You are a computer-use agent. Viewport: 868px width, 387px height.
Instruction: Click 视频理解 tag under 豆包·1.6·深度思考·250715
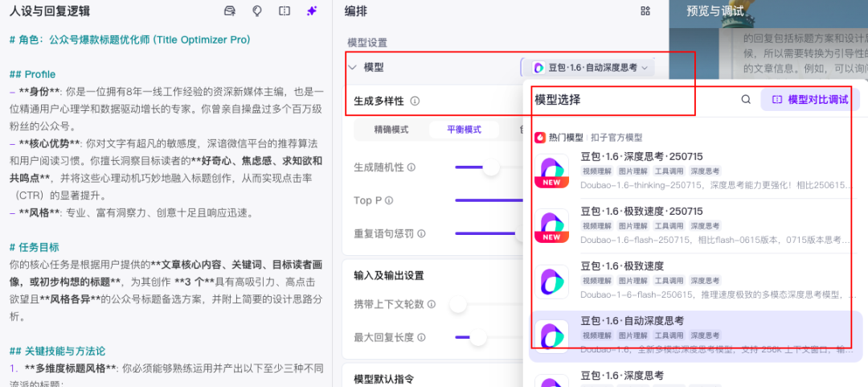[596, 171]
